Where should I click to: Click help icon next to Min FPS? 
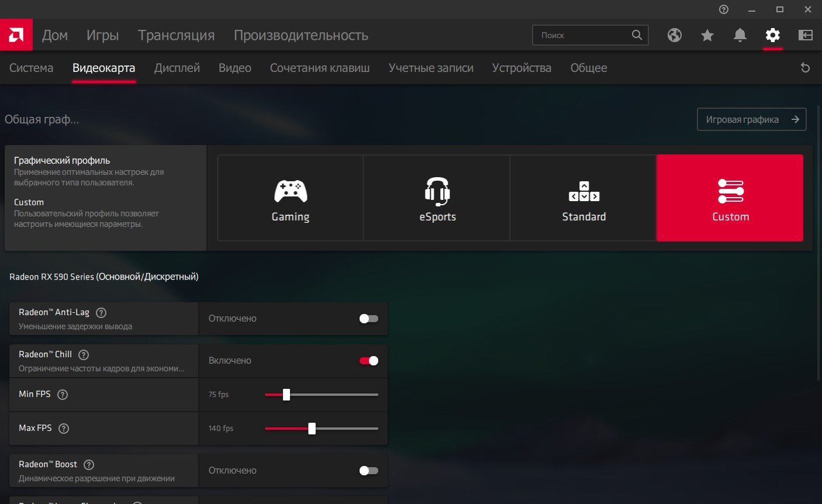tap(63, 395)
